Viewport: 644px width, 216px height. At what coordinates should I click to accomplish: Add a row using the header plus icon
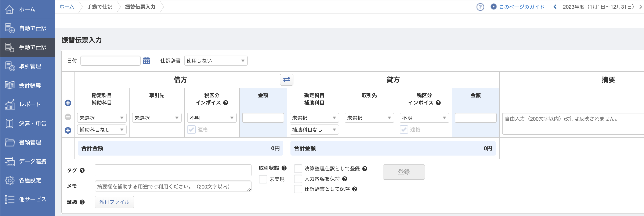tap(68, 103)
